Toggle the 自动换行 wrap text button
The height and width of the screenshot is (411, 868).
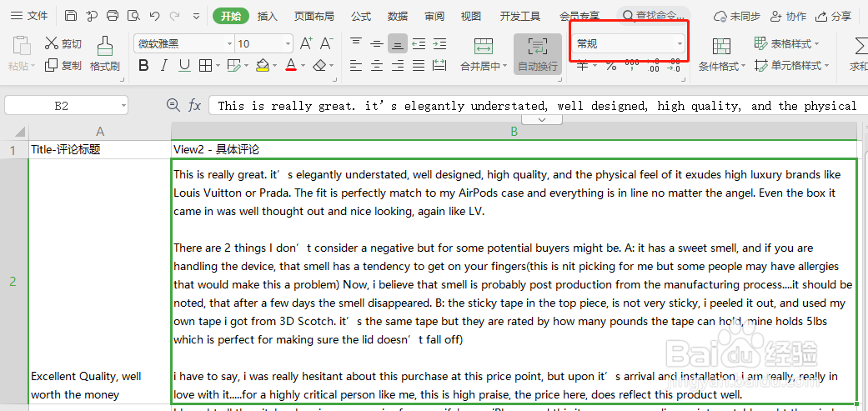tap(538, 53)
